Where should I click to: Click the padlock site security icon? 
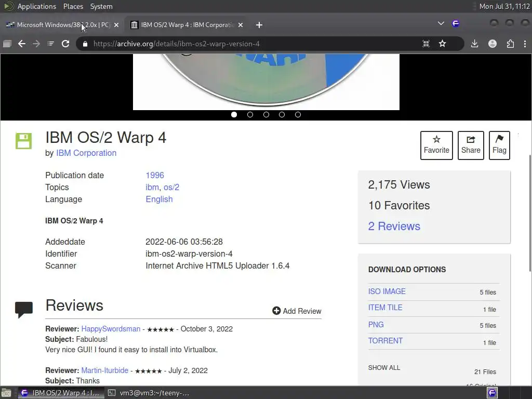coord(85,44)
